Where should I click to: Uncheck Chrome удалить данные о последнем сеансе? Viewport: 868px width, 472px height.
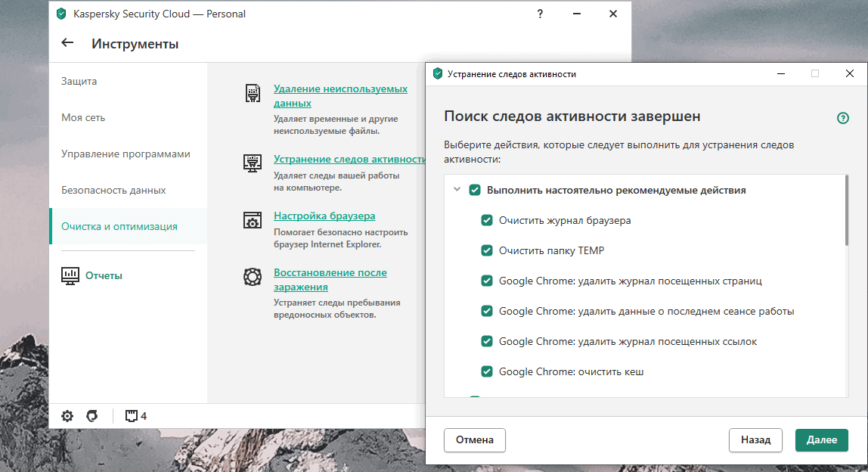click(x=487, y=312)
